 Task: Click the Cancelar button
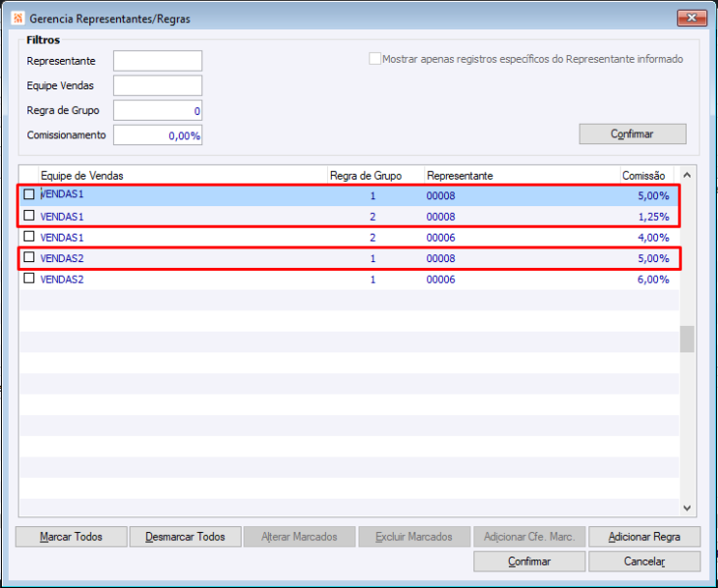pyautogui.click(x=644, y=561)
